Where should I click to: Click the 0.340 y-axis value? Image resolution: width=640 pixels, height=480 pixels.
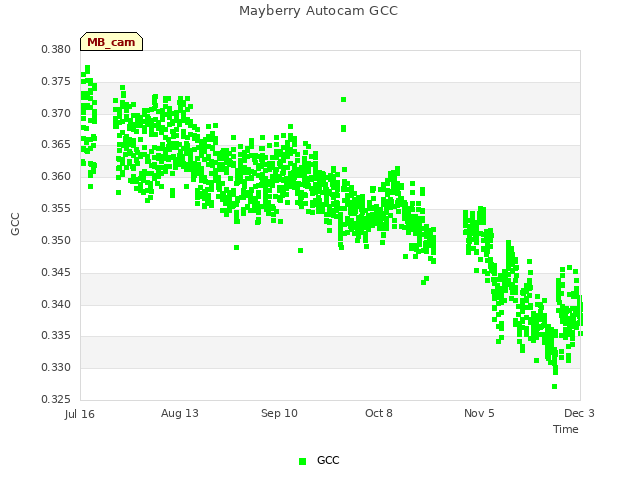coord(56,304)
